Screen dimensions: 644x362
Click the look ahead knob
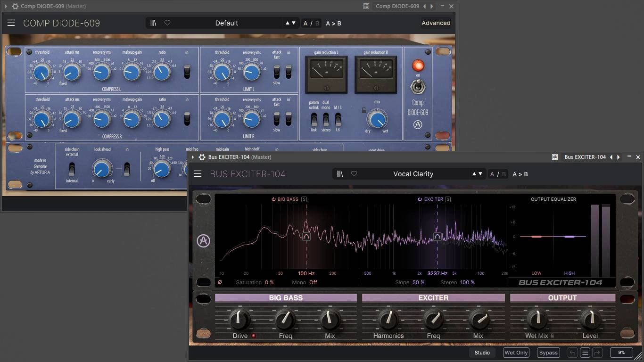tap(102, 168)
